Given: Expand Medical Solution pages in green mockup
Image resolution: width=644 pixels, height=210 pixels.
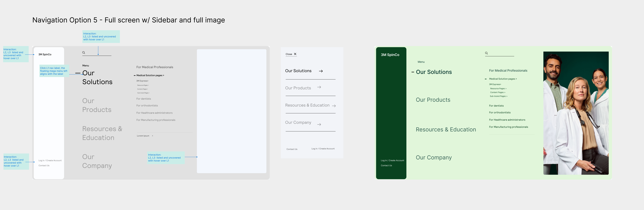Looking at the screenshot, I should pyautogui.click(x=503, y=79).
